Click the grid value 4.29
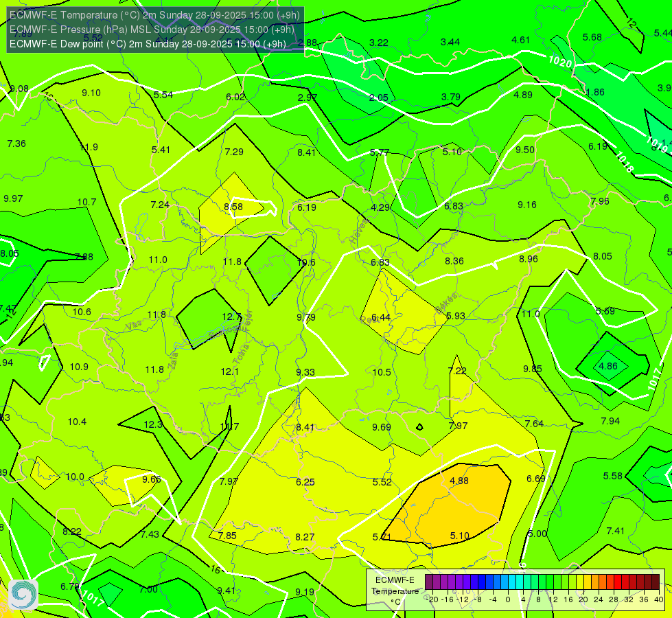The height and width of the screenshot is (618, 672). point(380,207)
